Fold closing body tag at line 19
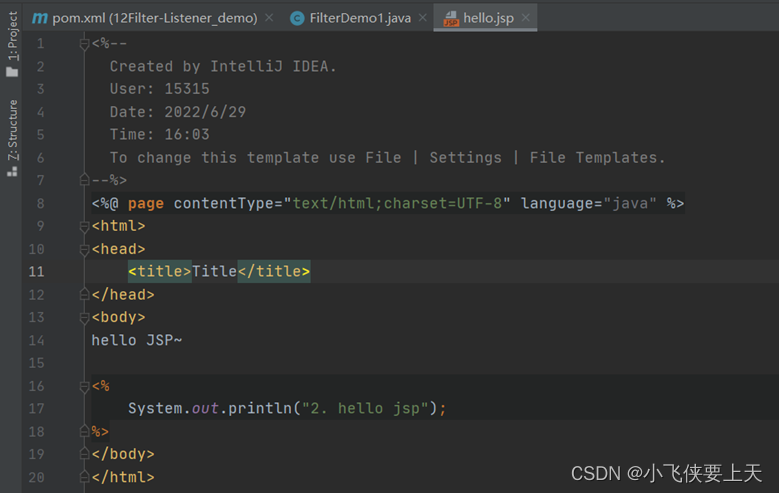Image resolution: width=779 pixels, height=493 pixels. pos(84,454)
